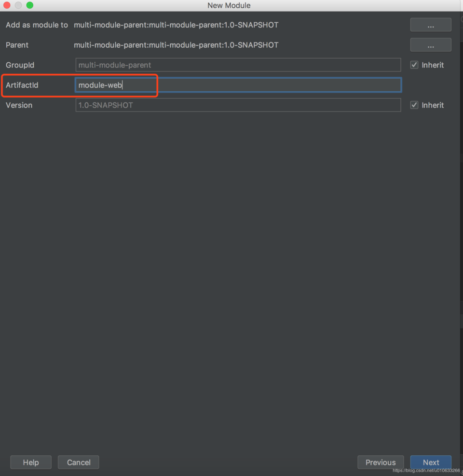Open module selector via top "..." button
Screen dimensions: 463x476
(430, 25)
